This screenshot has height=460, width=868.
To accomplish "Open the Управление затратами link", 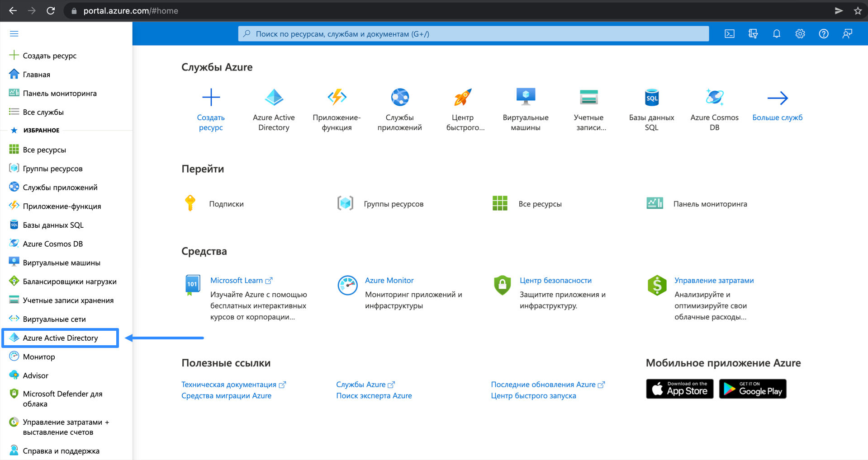I will 714,281.
